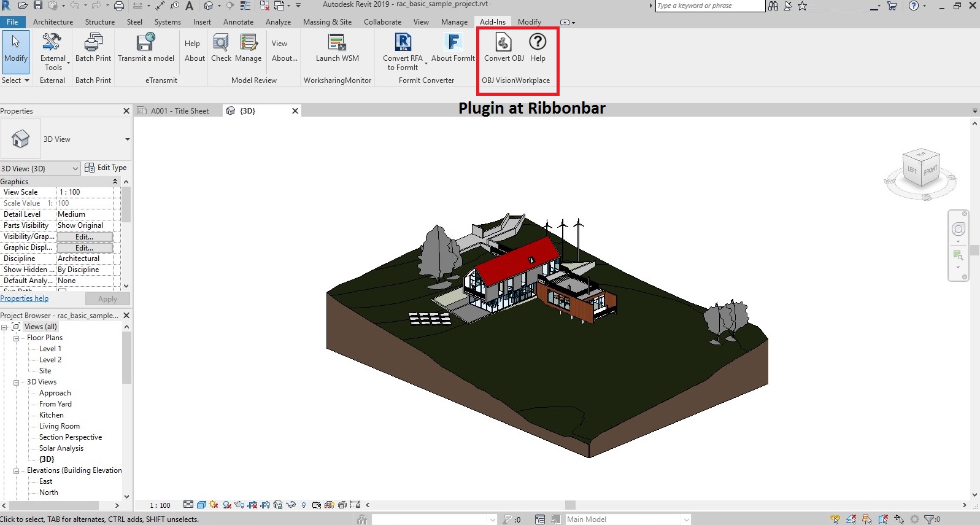Launch WSM Worksharing Monitor
This screenshot has width=980, height=525.
pyautogui.click(x=338, y=48)
